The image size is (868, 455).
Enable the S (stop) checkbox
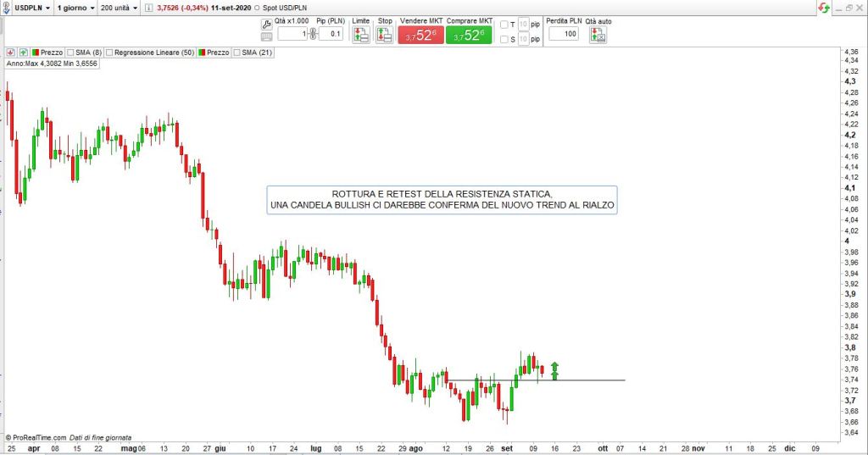[504, 39]
